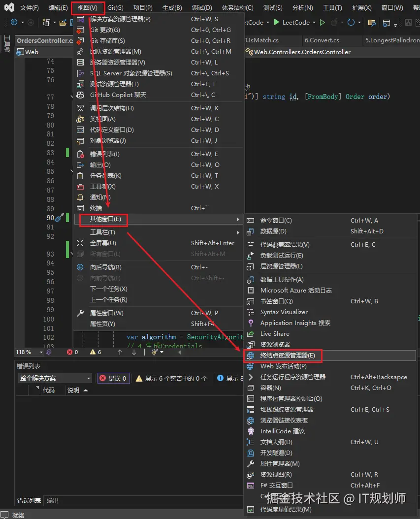Click the navigate backward toolbar arrow
Screen dimensions: 420x519
14,22
